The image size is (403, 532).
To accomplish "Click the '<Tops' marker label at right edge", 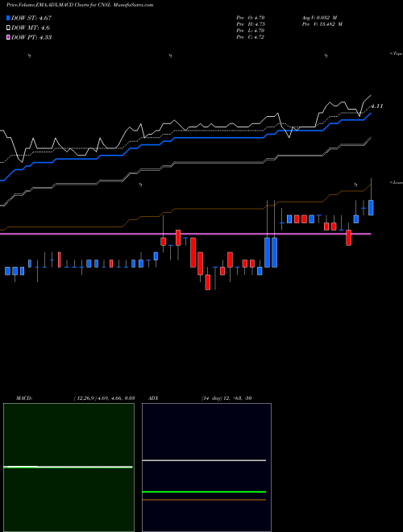I will pos(397,54).
